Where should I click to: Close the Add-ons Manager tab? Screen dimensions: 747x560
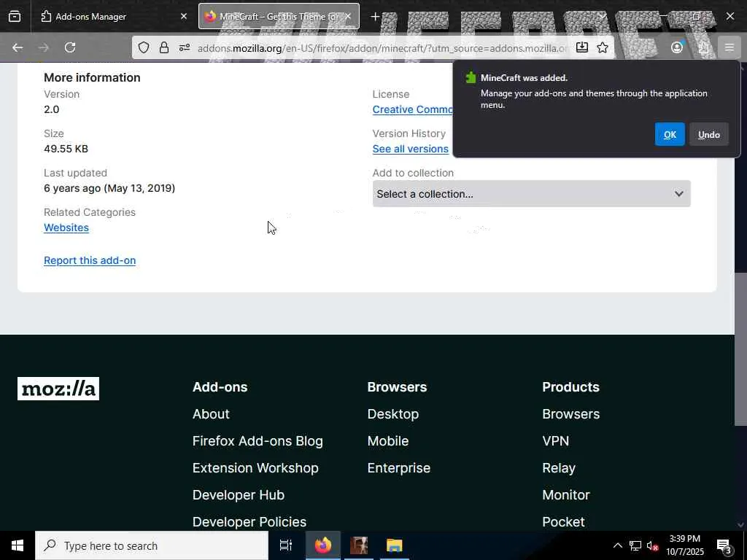click(184, 17)
